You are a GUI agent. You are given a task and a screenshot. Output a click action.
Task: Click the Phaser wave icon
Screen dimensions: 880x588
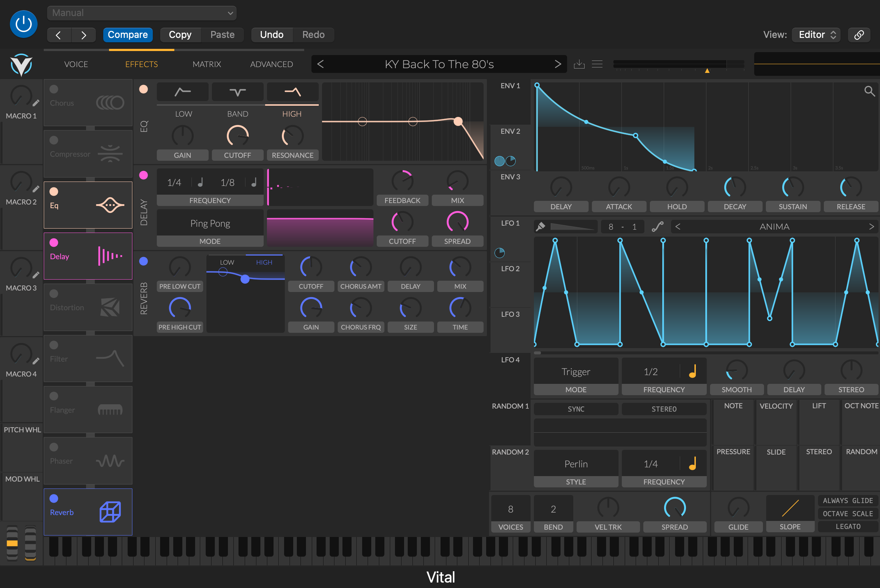pyautogui.click(x=110, y=461)
